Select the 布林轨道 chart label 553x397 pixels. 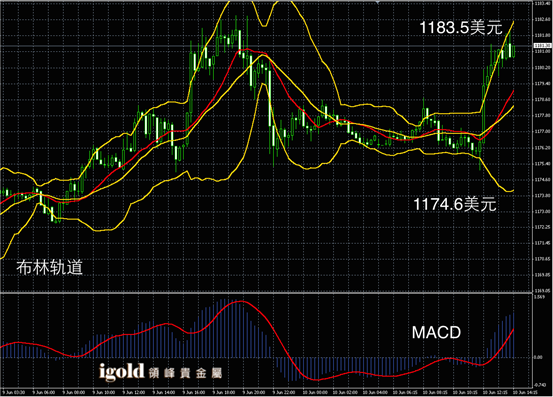50,267
